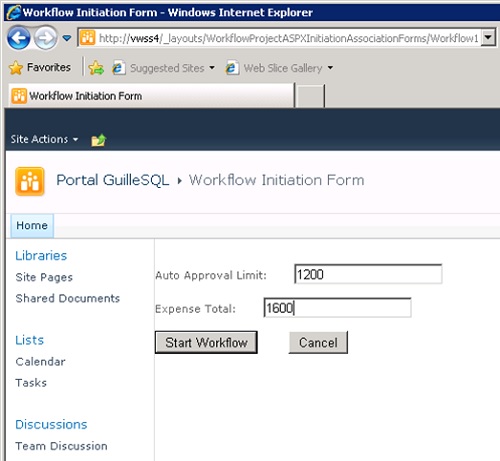
Task: Click the site icon in the address bar
Action: (87, 38)
